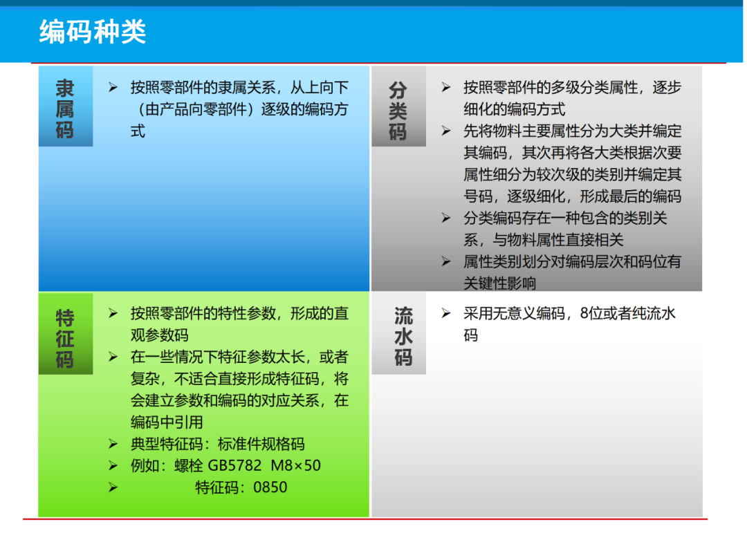This screenshot has width=747, height=560.
Task: Click text 会建立参数和编码的对应关系，在
Action: coord(239,400)
